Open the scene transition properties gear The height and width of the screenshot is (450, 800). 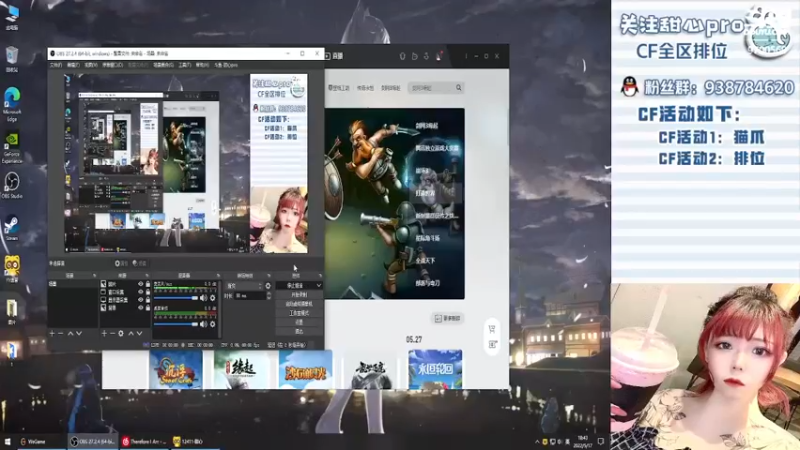coord(268,286)
